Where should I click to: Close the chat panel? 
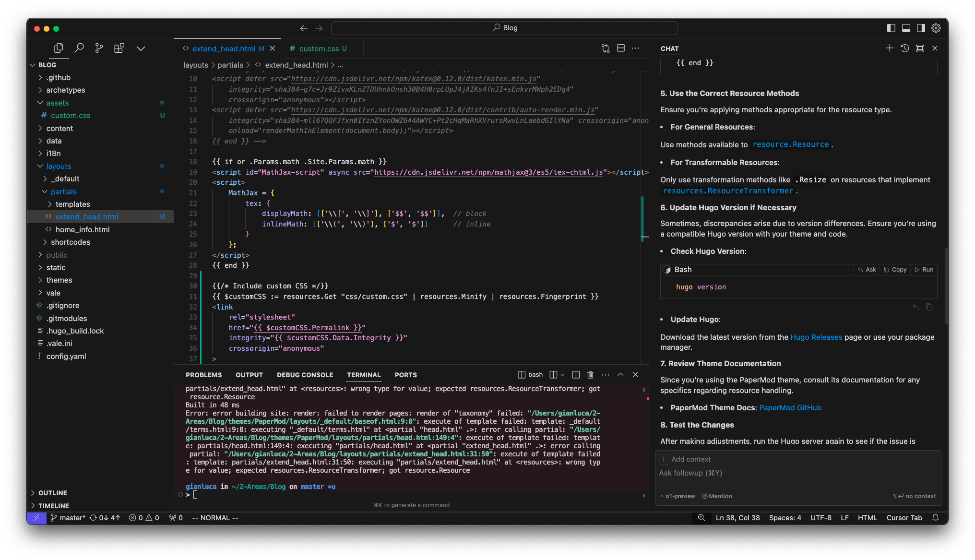[935, 48]
